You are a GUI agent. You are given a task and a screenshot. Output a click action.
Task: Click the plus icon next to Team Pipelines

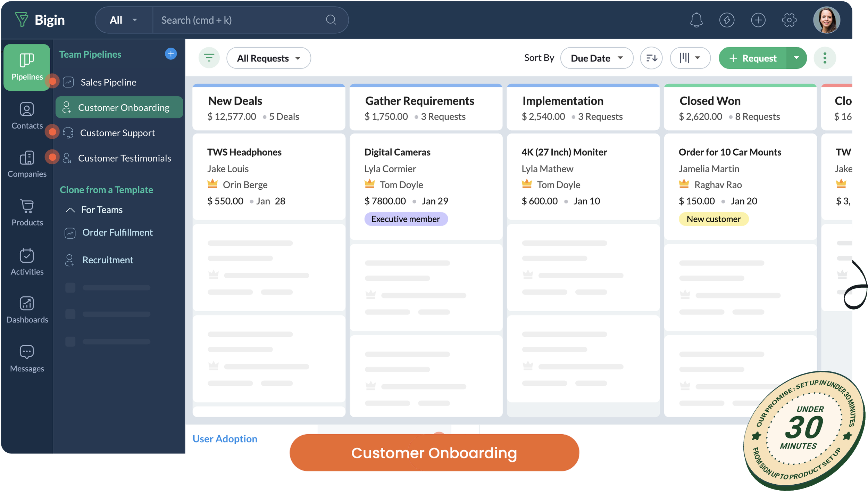click(x=170, y=54)
